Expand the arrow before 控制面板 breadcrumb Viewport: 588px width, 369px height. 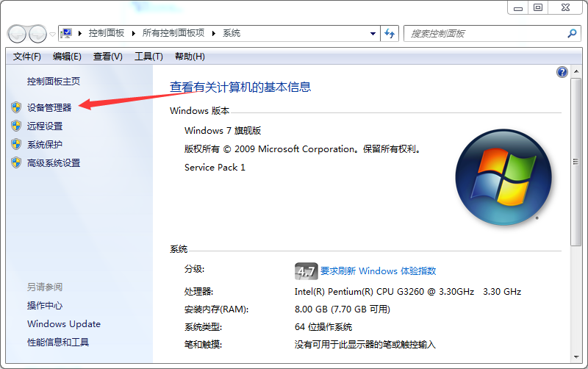pyautogui.click(x=80, y=33)
